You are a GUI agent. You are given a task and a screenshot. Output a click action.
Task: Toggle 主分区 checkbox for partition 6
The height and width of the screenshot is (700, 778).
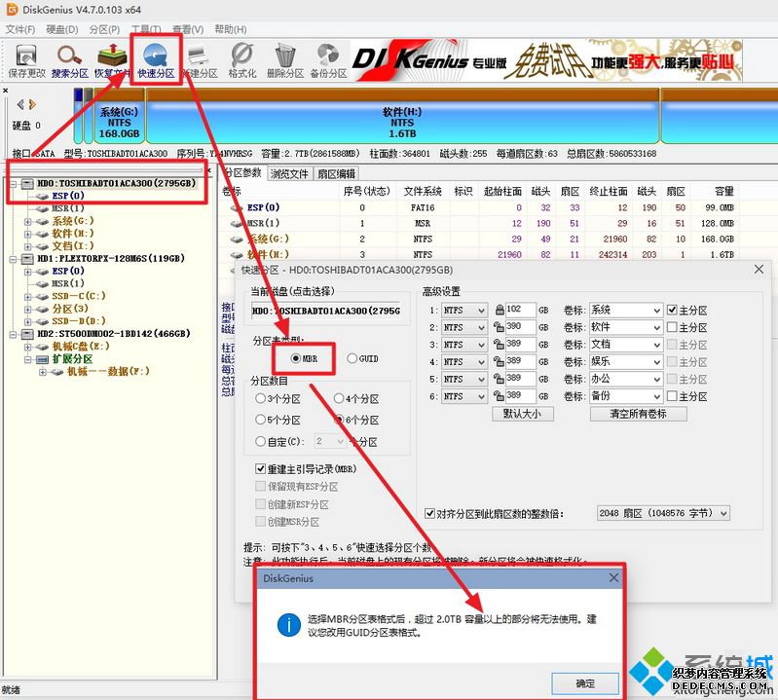tap(672, 396)
